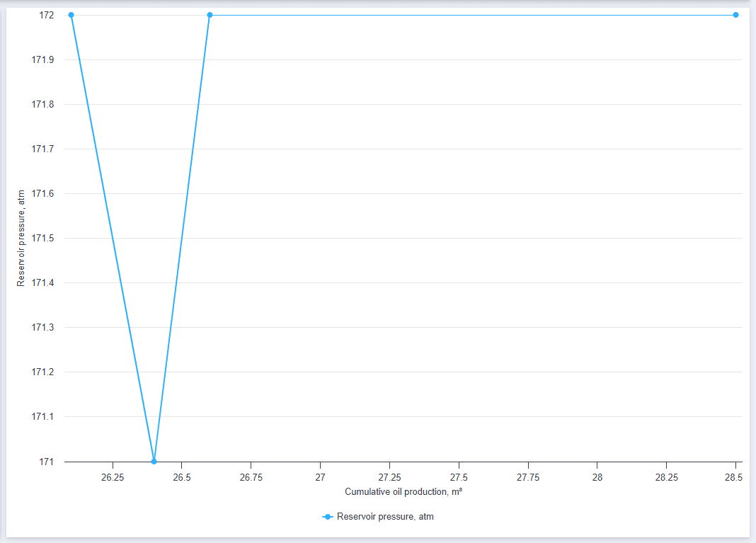Click x-axis label 28.25
Viewport: 756px width, 543px height.
(x=666, y=477)
